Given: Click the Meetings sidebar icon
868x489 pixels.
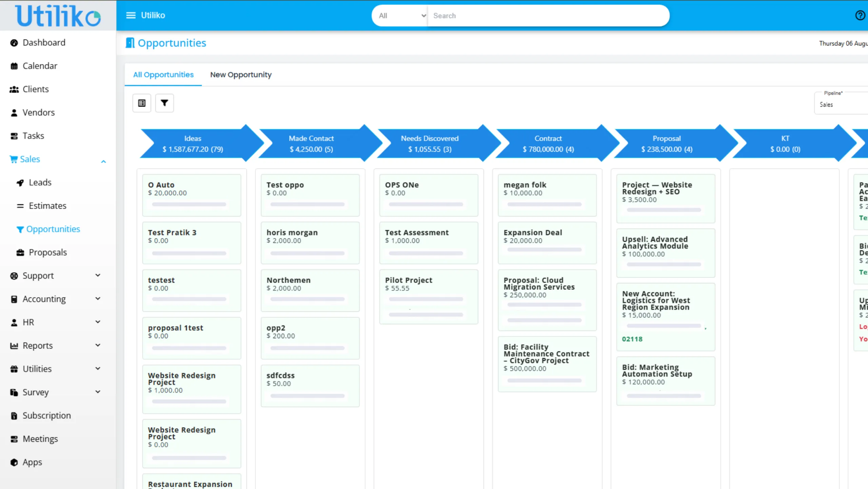Looking at the screenshot, I should coord(14,439).
